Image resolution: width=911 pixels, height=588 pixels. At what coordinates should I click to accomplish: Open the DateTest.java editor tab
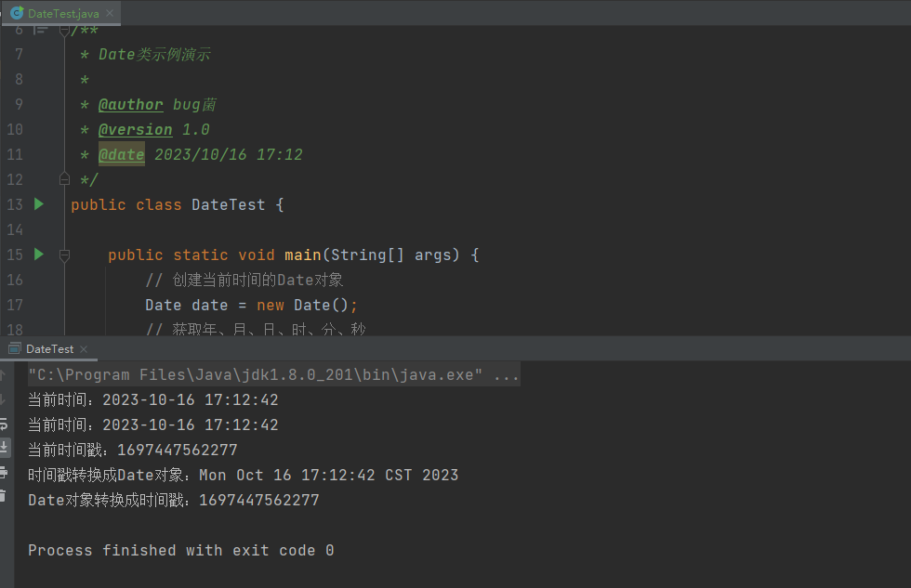coord(63,13)
